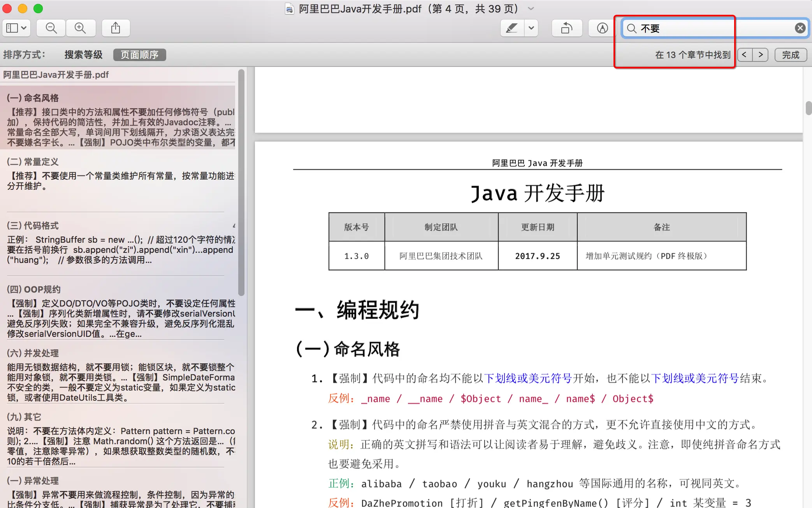
Task: Click the 更新日期 table header cell
Action: tap(538, 227)
